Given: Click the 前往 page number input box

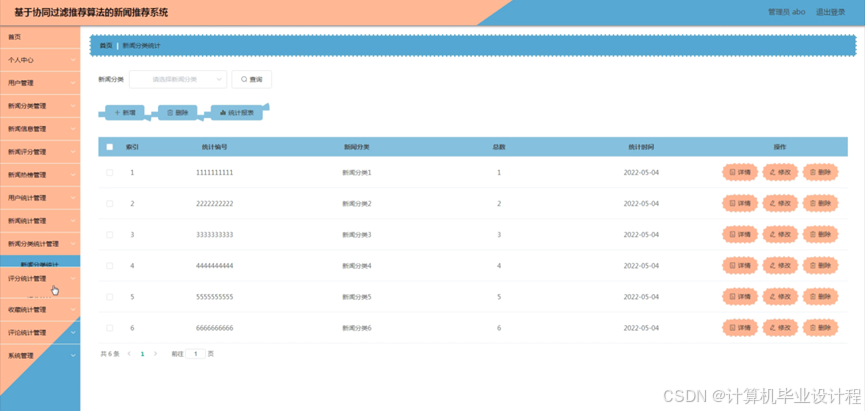Looking at the screenshot, I should coord(195,354).
